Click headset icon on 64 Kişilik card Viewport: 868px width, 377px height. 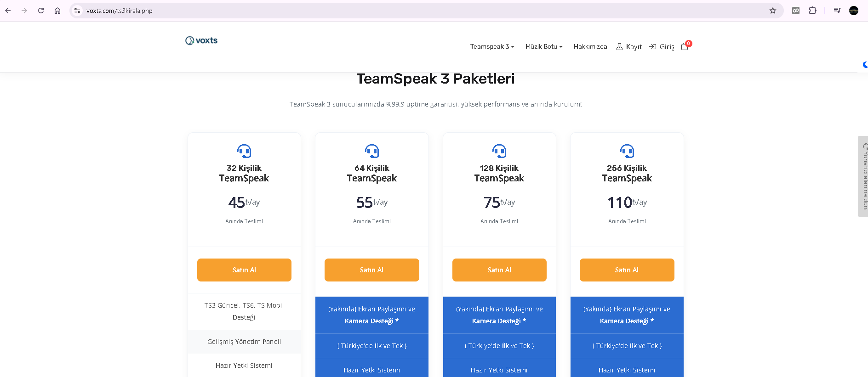tap(372, 151)
